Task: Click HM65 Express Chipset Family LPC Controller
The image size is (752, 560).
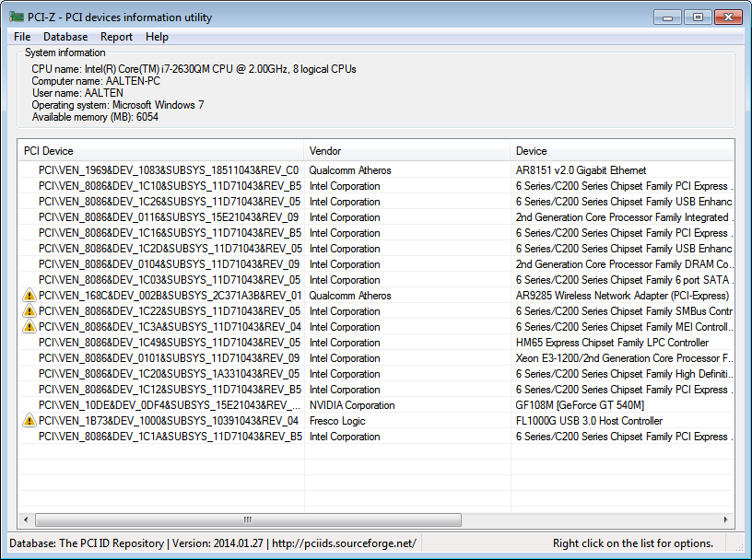Action: (x=612, y=343)
